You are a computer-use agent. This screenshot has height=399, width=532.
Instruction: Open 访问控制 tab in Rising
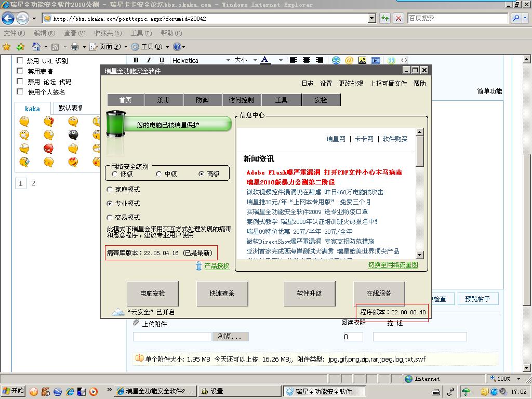pyautogui.click(x=241, y=100)
